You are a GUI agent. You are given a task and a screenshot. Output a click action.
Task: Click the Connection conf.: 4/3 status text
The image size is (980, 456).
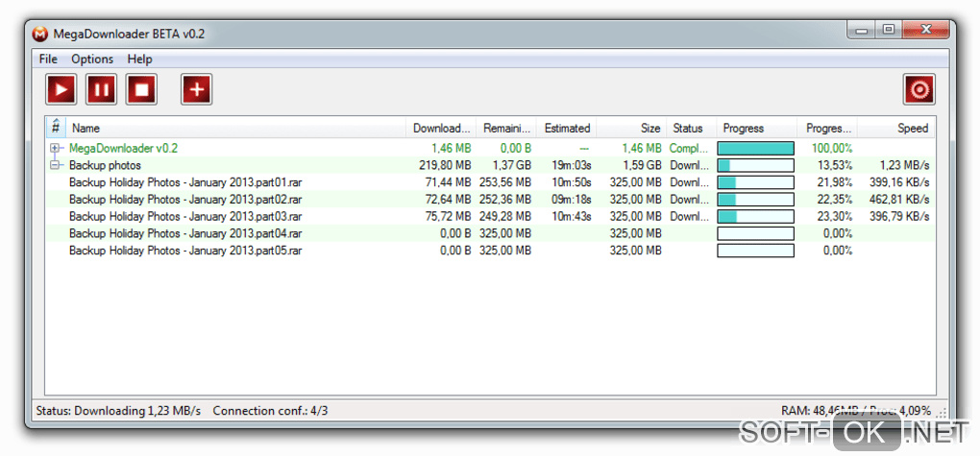(x=271, y=411)
